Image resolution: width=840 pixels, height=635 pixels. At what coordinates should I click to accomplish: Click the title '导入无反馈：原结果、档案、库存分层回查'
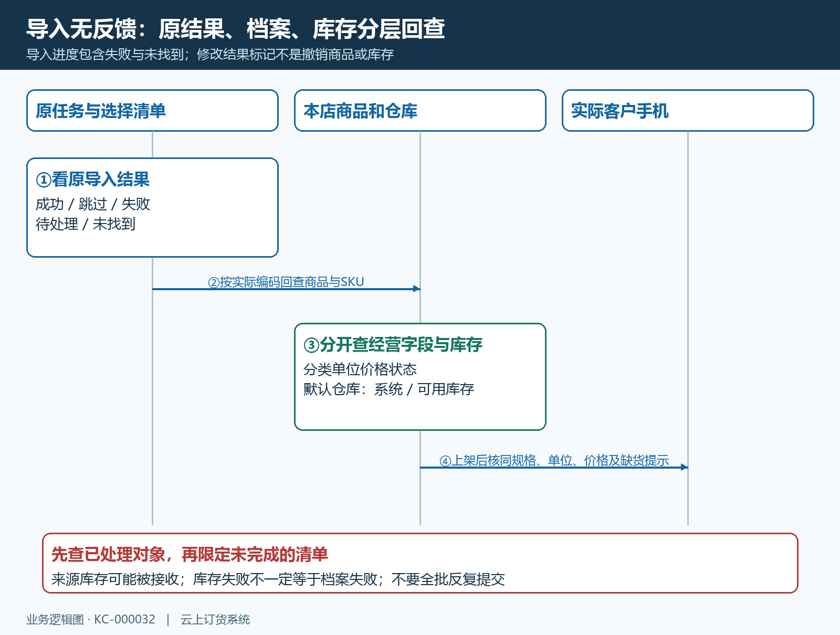coord(236,29)
